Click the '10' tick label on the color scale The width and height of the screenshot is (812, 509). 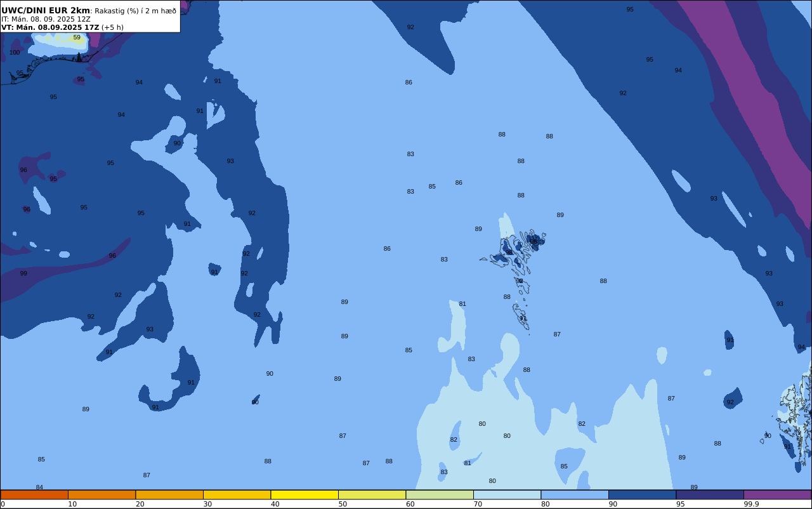point(72,504)
